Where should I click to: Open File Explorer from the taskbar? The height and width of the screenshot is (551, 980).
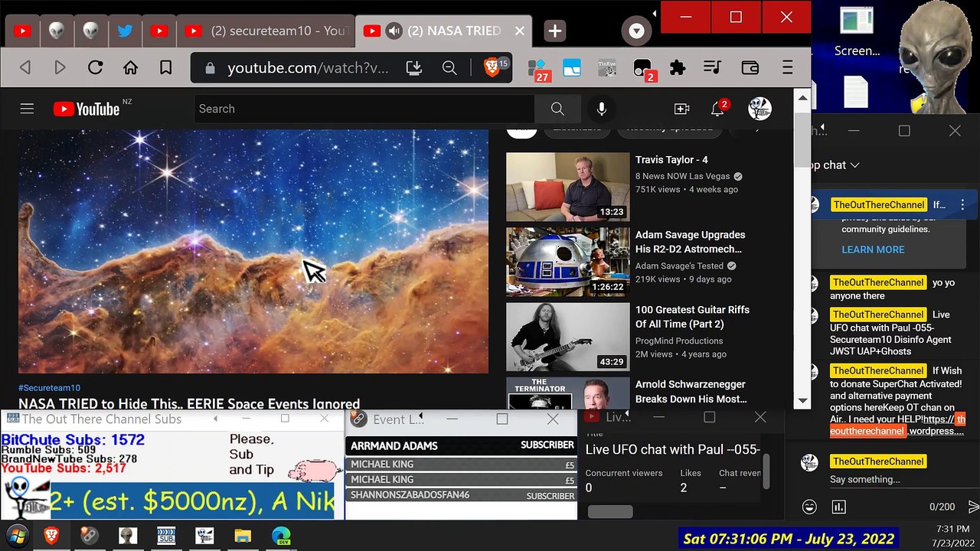243,536
